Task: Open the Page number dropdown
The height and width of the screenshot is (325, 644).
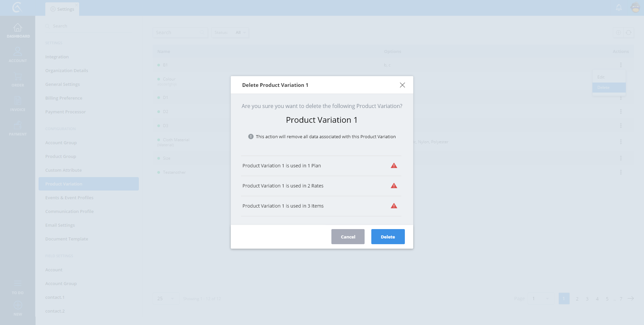Action: tap(541, 299)
